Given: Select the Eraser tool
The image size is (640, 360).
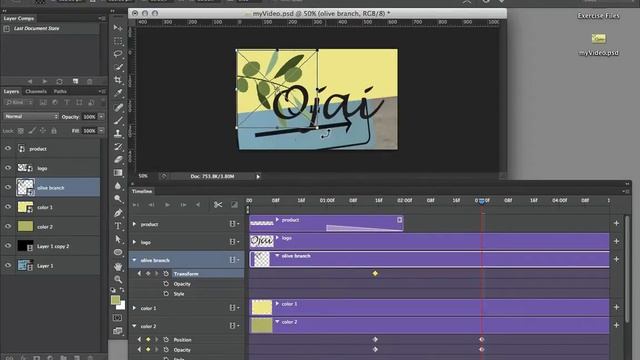Looking at the screenshot, I should [118, 159].
